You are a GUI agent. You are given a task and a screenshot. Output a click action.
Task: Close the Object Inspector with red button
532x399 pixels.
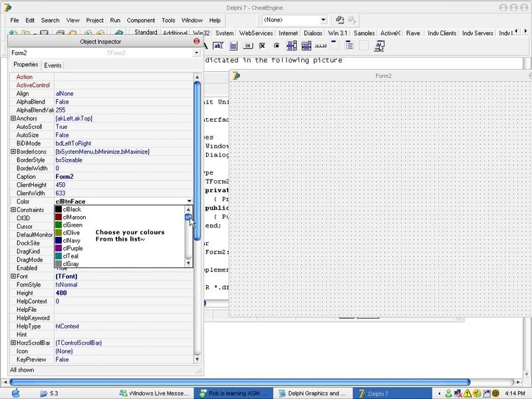[x=196, y=41]
